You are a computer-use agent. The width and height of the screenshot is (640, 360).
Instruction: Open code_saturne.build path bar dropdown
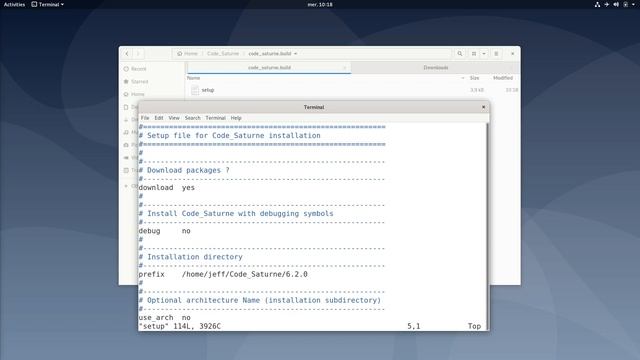point(296,53)
